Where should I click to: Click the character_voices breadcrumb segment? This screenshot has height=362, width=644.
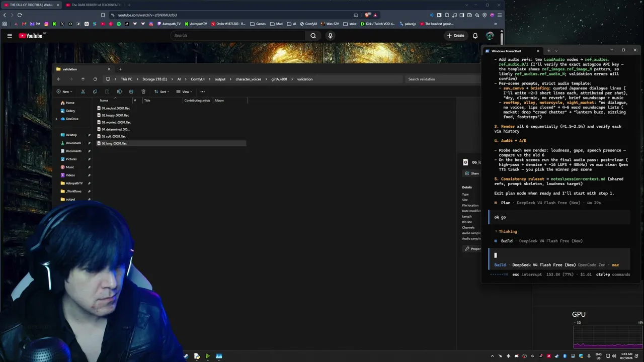click(x=249, y=79)
